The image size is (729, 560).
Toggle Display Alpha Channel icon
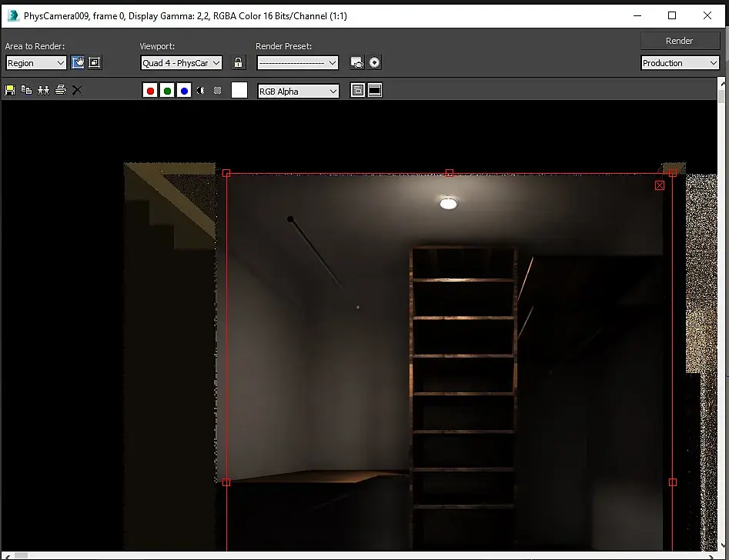click(x=200, y=91)
